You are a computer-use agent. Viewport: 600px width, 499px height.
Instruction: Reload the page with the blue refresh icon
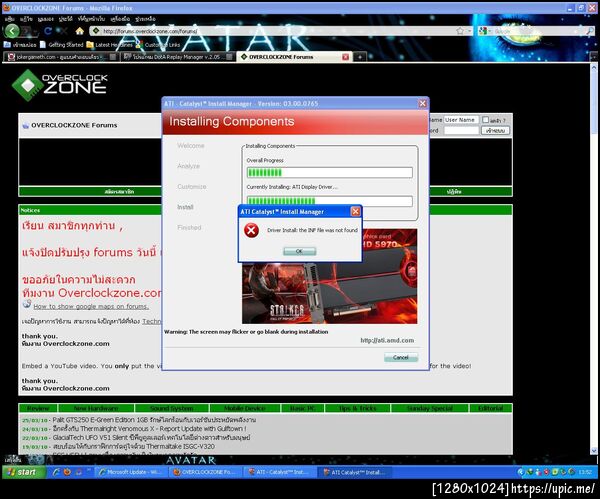(x=48, y=31)
